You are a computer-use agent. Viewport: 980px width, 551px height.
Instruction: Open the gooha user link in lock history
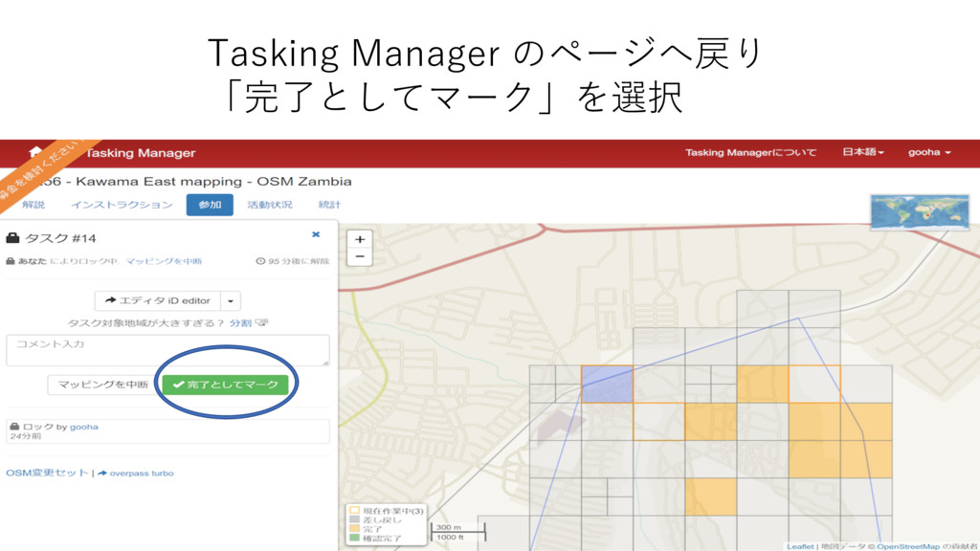pos(84,427)
